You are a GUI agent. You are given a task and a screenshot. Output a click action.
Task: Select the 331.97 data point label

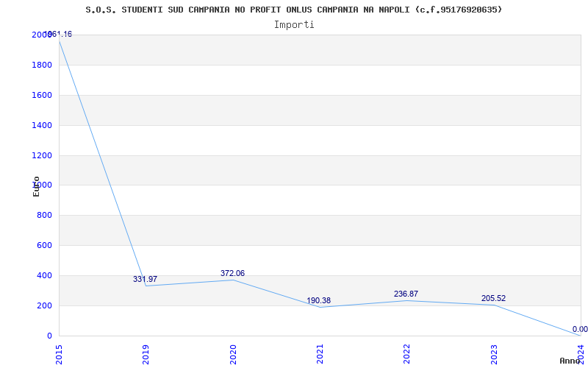(145, 279)
